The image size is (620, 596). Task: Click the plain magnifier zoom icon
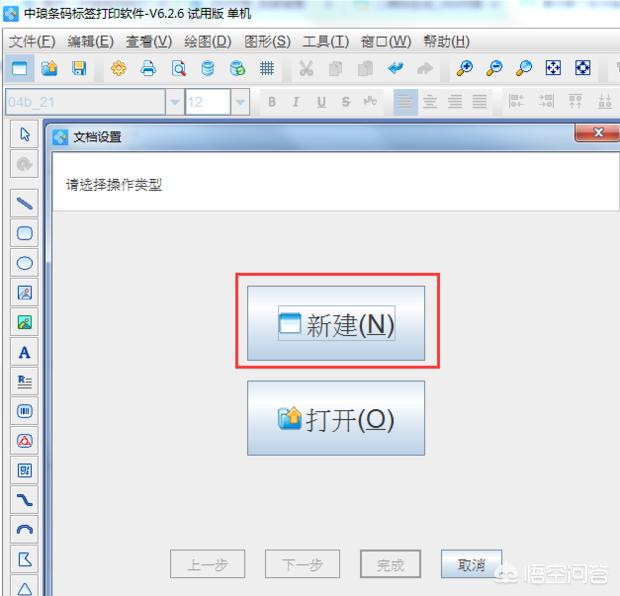coord(524,68)
